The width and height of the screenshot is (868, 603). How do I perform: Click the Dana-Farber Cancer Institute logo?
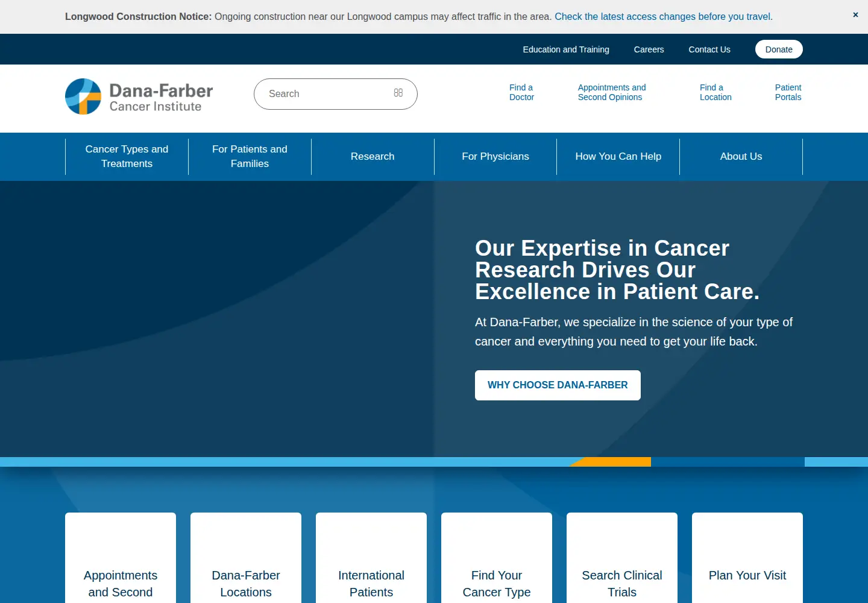coord(139,96)
